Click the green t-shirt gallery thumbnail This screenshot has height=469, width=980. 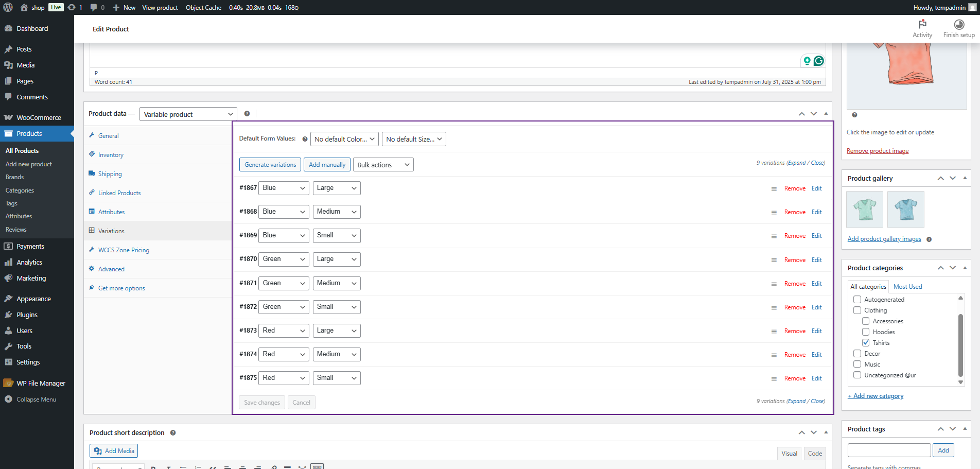tap(865, 210)
